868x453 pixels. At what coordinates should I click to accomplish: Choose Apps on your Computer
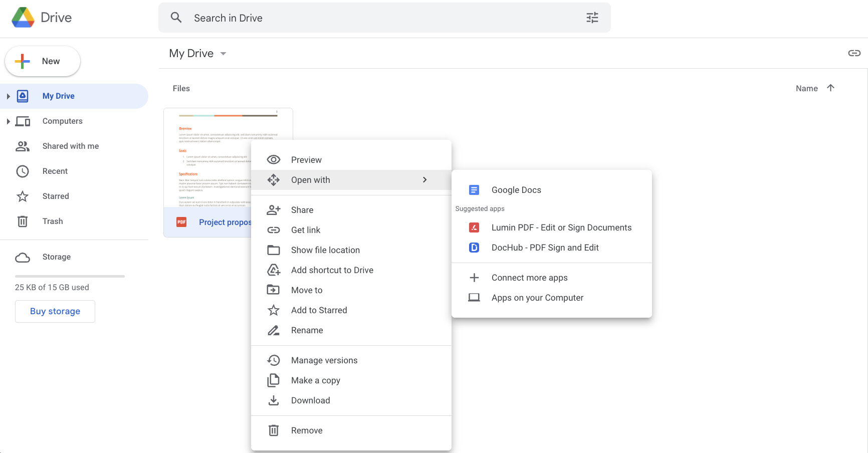[552, 298]
